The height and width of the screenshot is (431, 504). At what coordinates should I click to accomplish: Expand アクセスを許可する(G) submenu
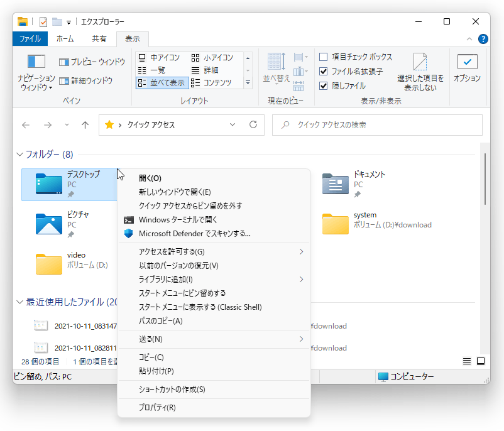[x=214, y=252]
